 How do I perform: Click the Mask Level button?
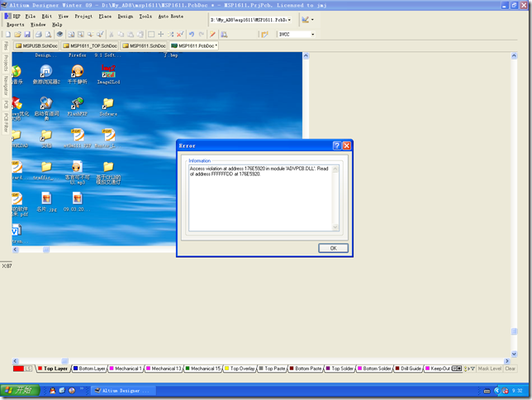[490, 369]
